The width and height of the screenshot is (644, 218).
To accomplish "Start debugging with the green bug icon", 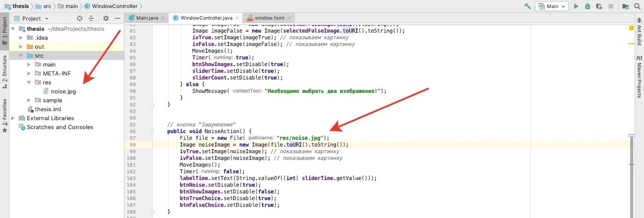I will (x=588, y=6).
